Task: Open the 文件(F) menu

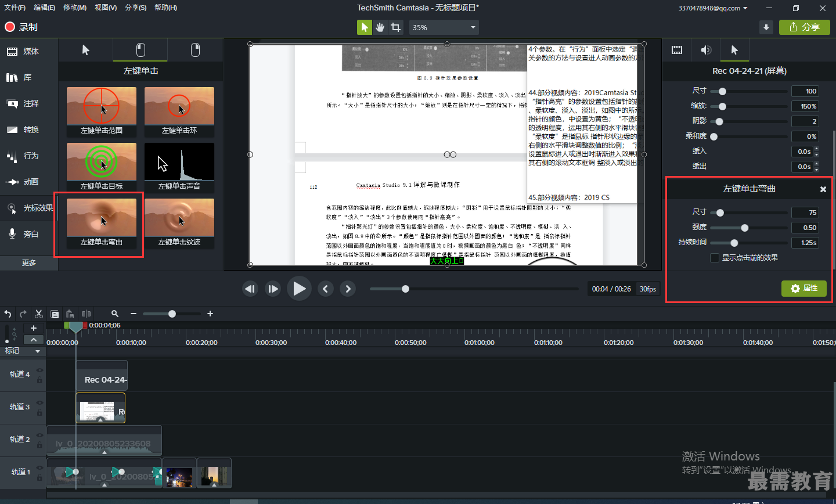Action: [x=15, y=8]
